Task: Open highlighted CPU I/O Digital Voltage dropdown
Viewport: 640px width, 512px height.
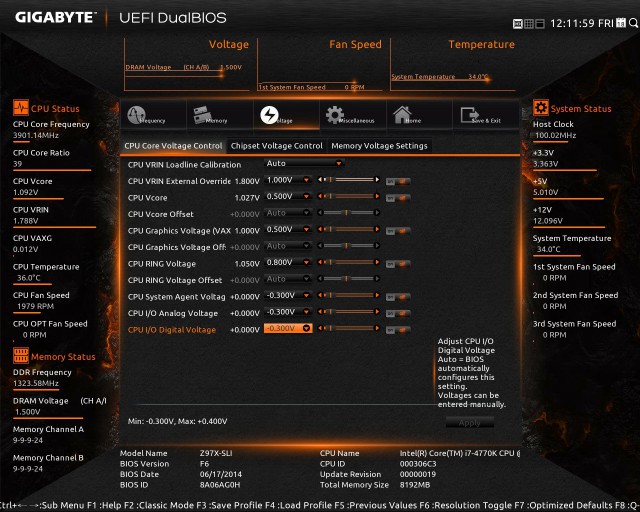Action: point(288,328)
